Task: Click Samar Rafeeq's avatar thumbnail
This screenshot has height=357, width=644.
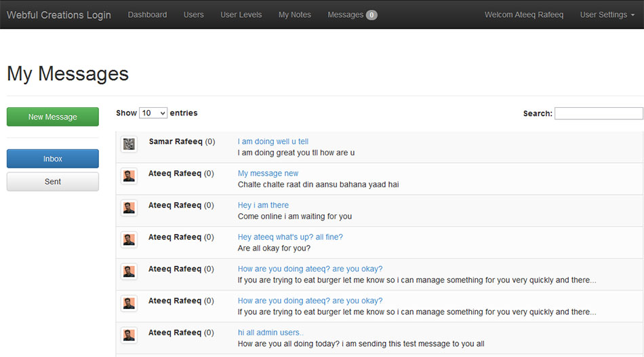Action: pyautogui.click(x=129, y=144)
